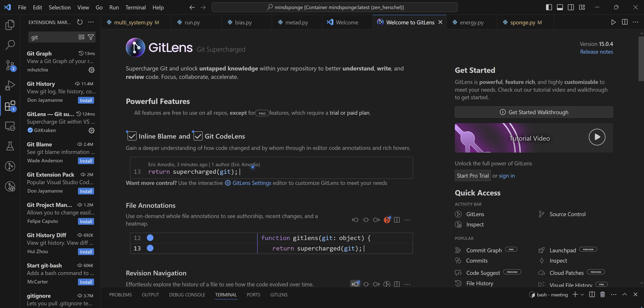
Task: Click the filter extensions funnel icon
Action: tap(91, 37)
